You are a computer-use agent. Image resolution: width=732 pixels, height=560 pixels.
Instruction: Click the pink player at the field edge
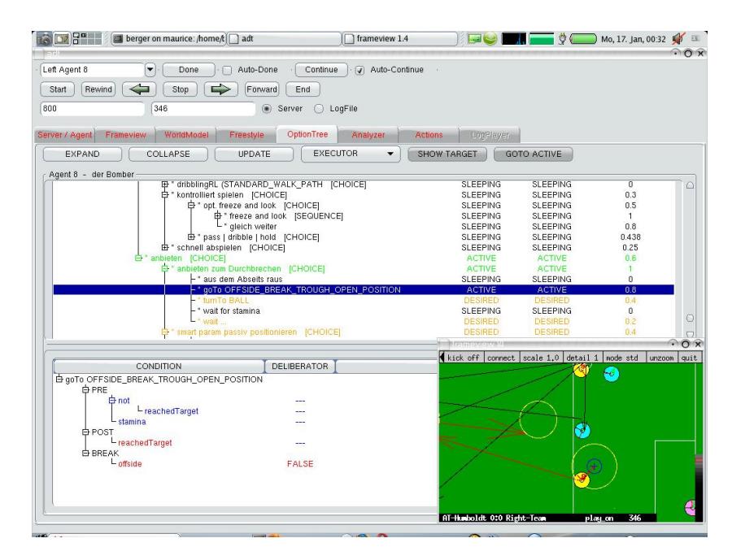[691, 507]
